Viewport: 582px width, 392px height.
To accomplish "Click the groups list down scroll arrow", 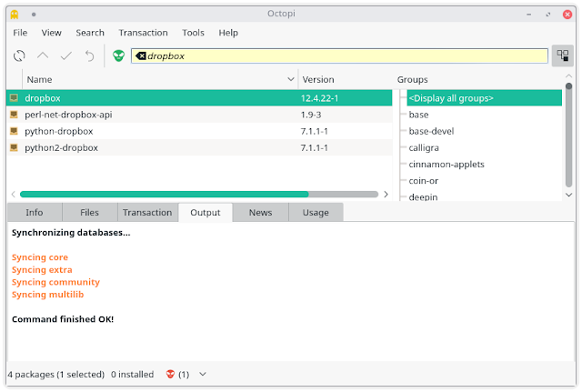I will point(568,195).
